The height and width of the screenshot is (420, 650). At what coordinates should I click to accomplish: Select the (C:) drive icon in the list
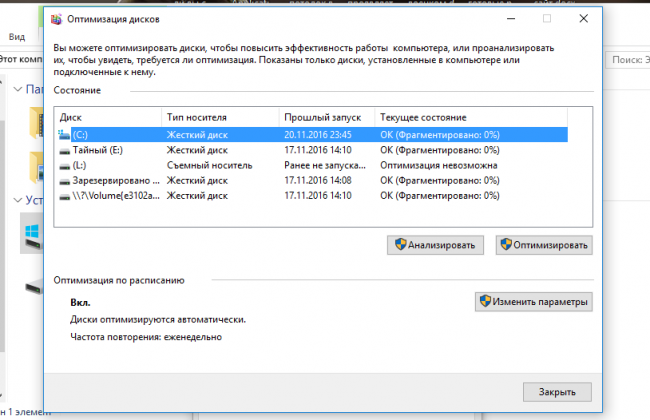coord(64,135)
